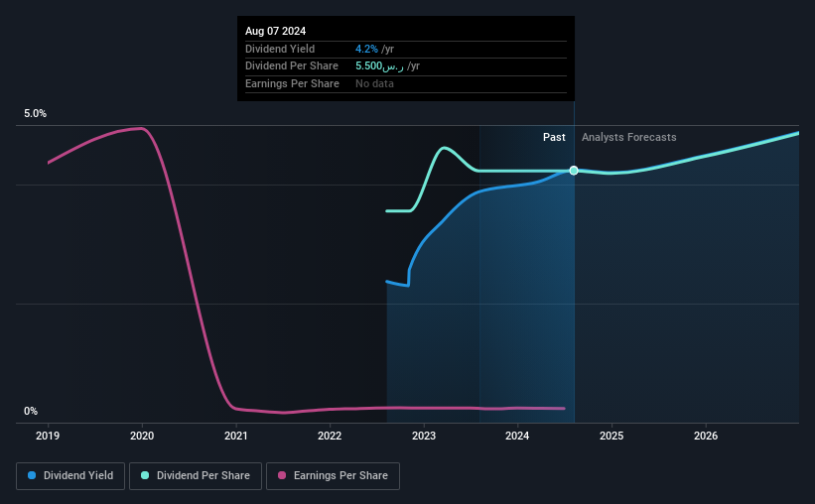Click the 4.2% dividend yield tooltip value
Screen dimensions: 815x504
(x=366, y=49)
